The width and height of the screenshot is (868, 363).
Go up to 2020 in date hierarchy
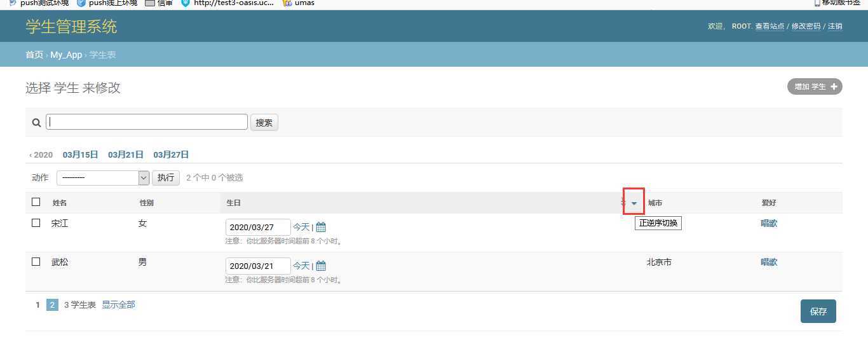41,154
